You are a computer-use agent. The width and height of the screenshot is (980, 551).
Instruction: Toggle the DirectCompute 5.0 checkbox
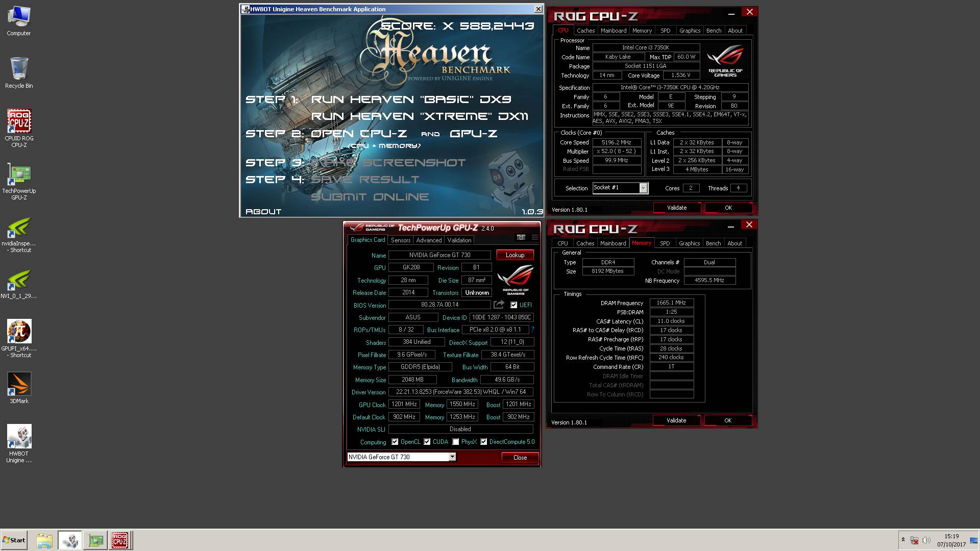click(484, 442)
